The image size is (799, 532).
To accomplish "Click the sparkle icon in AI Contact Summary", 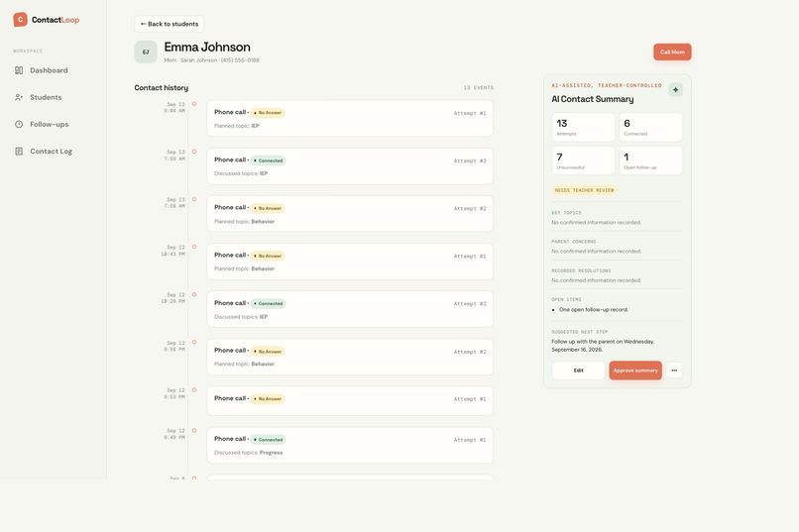I will [x=676, y=89].
